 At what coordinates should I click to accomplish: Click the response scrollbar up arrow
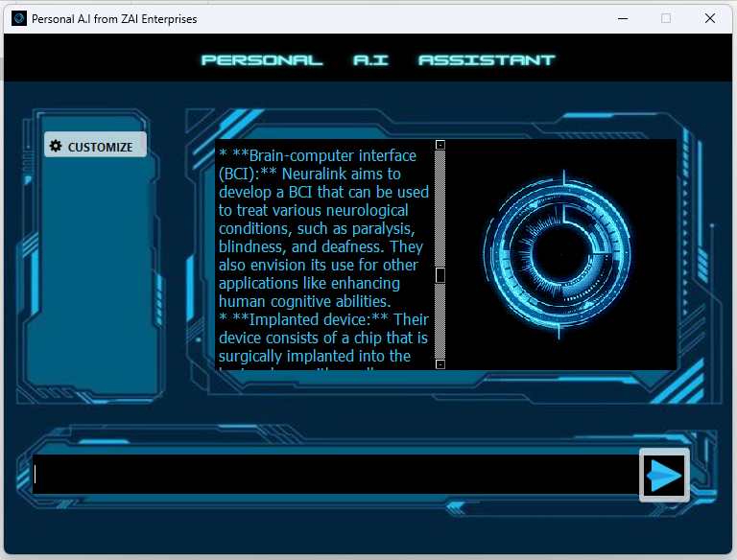tap(440, 145)
